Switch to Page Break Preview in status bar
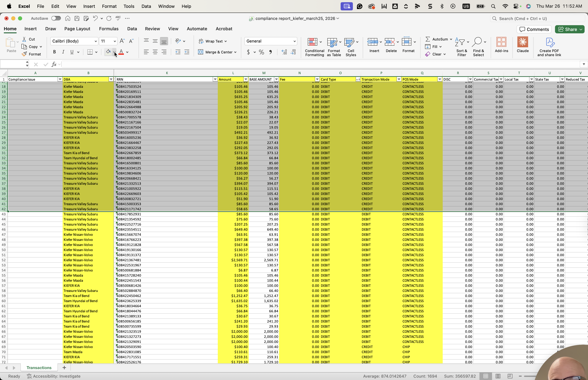This screenshot has width=588, height=380. [x=510, y=376]
